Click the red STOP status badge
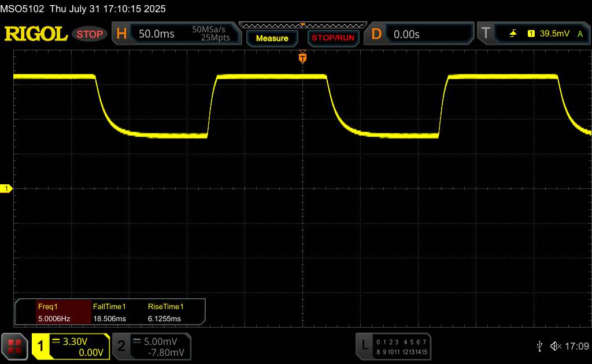 (x=90, y=34)
